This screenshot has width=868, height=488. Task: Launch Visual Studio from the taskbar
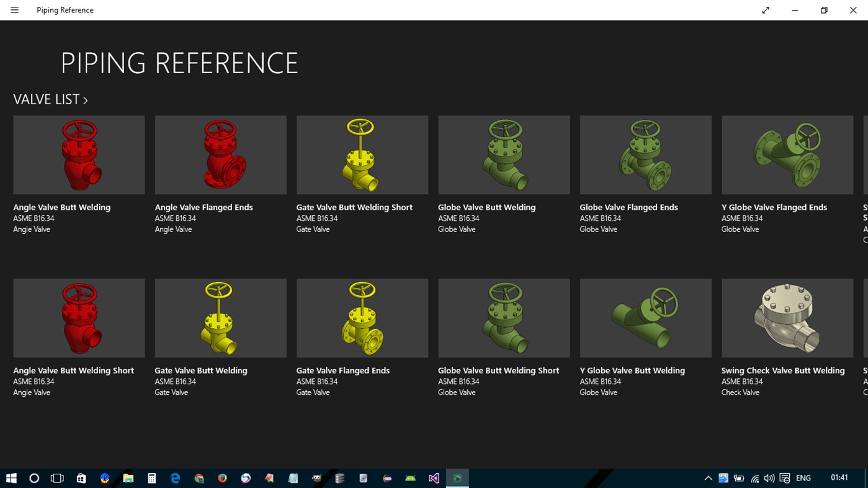[x=434, y=477]
